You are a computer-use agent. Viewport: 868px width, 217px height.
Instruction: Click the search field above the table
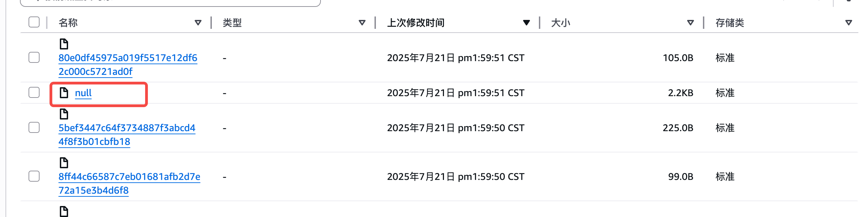click(x=170, y=2)
